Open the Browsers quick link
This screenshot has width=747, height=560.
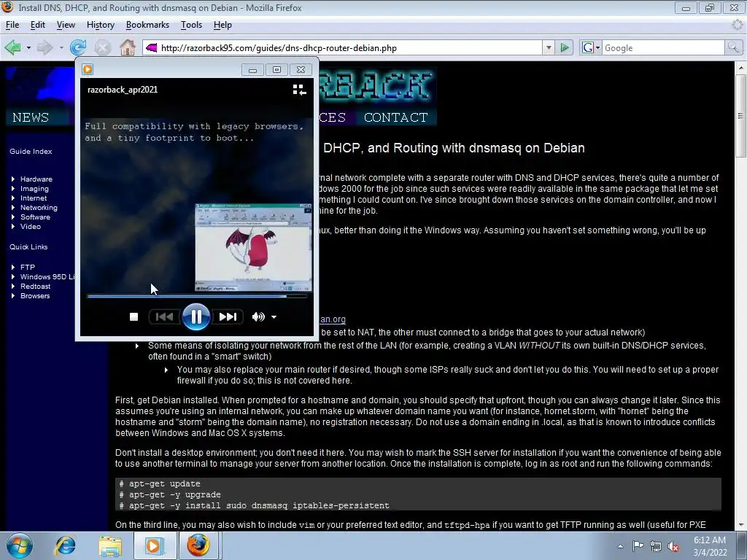click(35, 296)
